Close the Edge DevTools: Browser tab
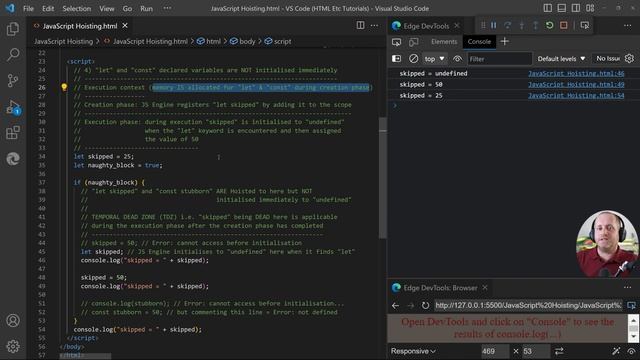This screenshot has height=360, width=640. (485, 287)
